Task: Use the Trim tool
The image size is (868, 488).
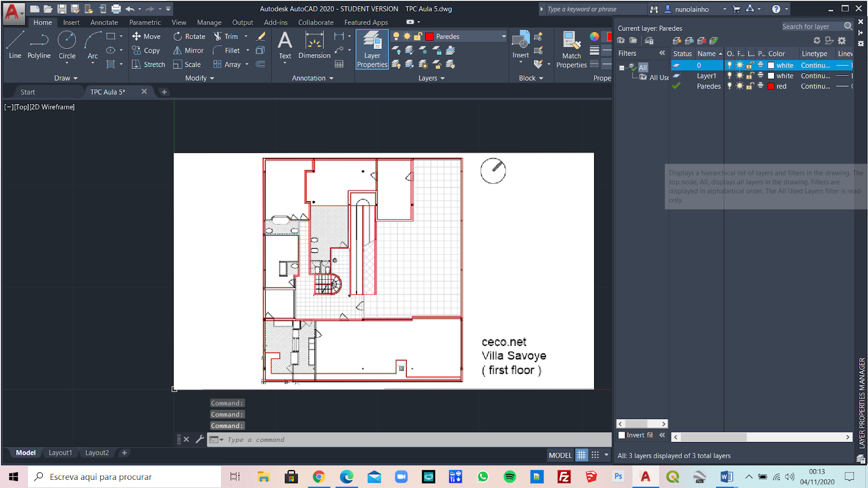Action: 226,36
